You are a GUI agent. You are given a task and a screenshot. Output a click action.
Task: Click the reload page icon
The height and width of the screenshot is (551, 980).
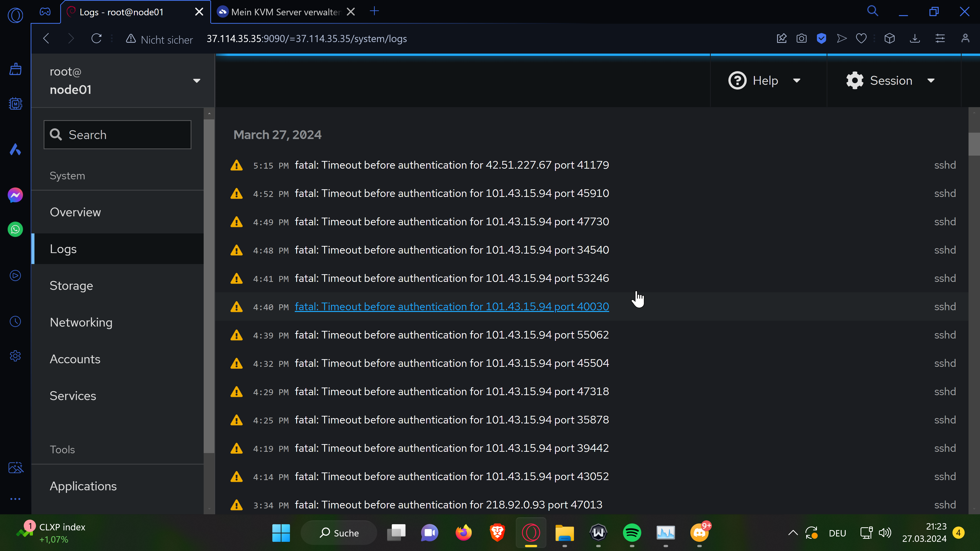pos(97,39)
